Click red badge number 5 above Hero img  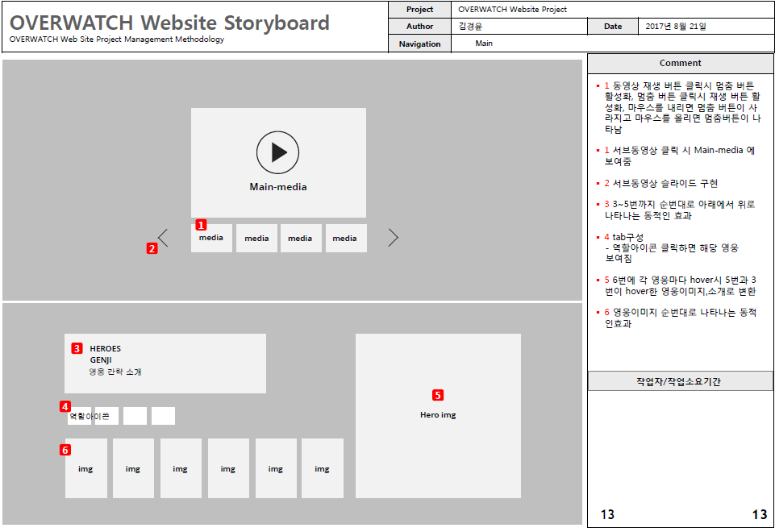click(438, 395)
